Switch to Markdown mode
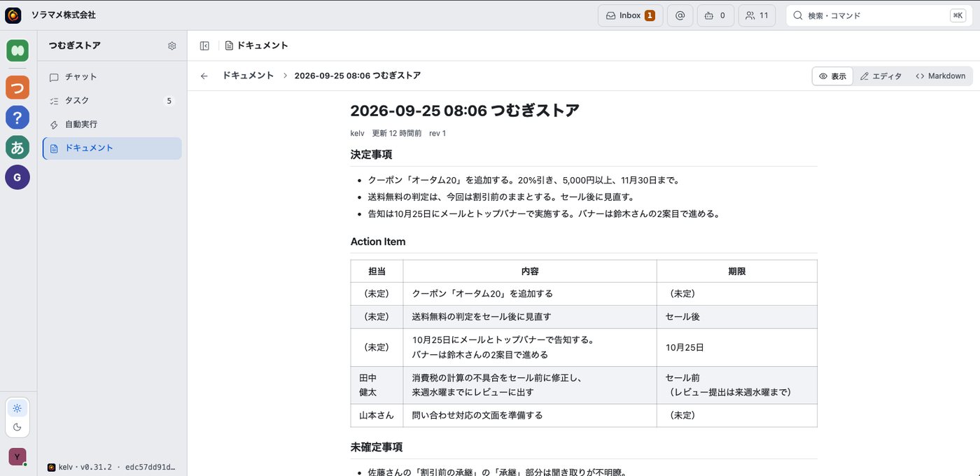This screenshot has height=476, width=980. 940,76
